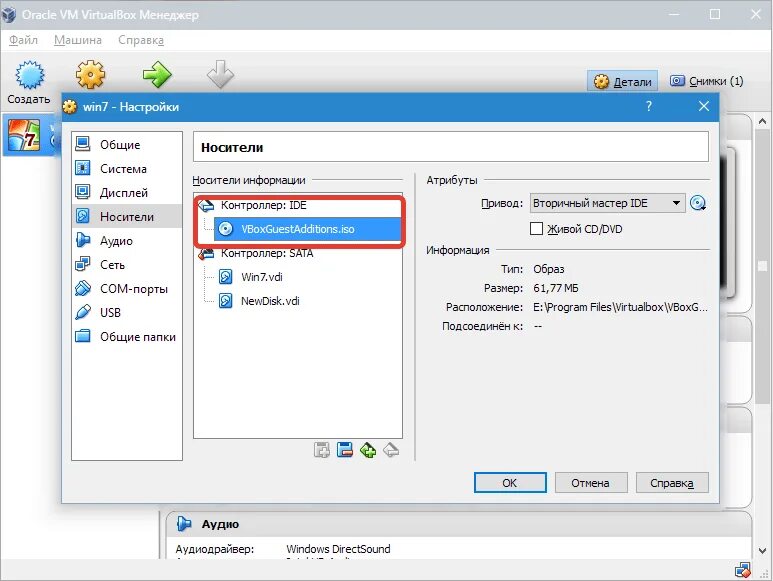Click the gray down-arrow discard toolbar icon
This screenshot has height=581, width=773.
[x=220, y=74]
